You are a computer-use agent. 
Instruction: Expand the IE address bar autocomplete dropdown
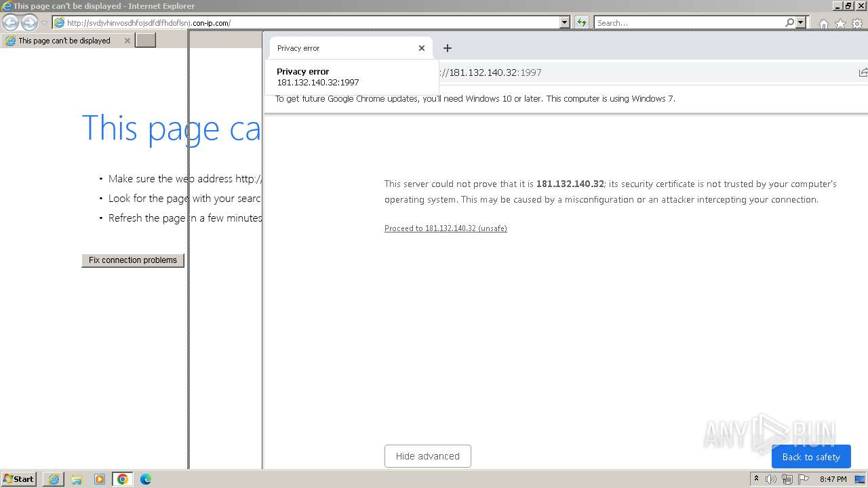(x=565, y=22)
